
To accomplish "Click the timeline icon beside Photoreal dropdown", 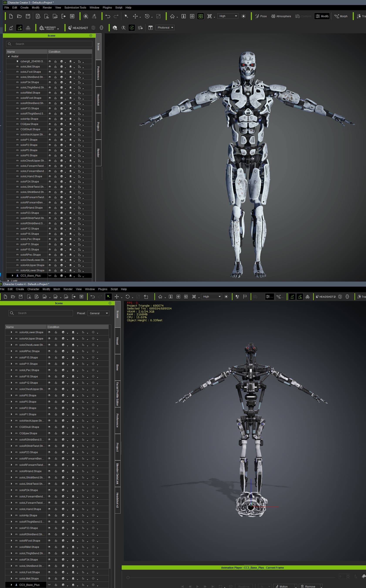I will click(x=150, y=28).
